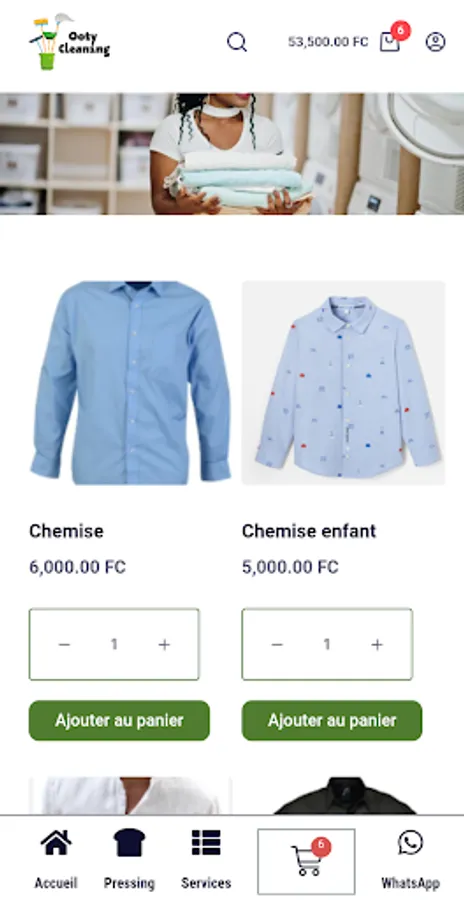The width and height of the screenshot is (464, 900).
Task: Open the Chemise product title link
Action: [67, 531]
